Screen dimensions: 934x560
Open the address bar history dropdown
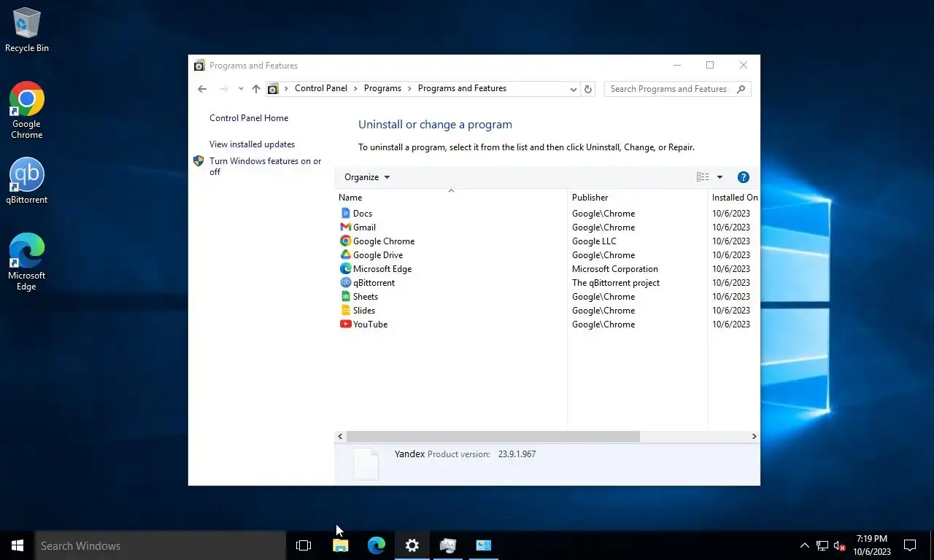(x=574, y=89)
